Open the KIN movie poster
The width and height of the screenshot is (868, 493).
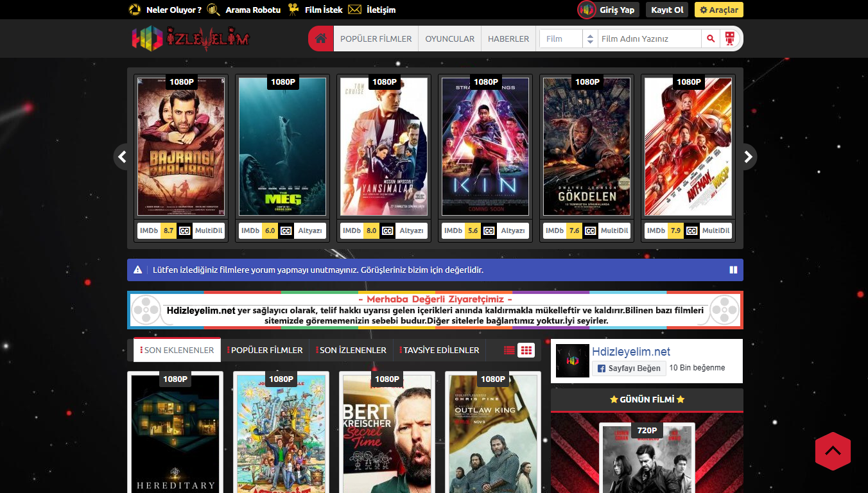[x=485, y=147]
